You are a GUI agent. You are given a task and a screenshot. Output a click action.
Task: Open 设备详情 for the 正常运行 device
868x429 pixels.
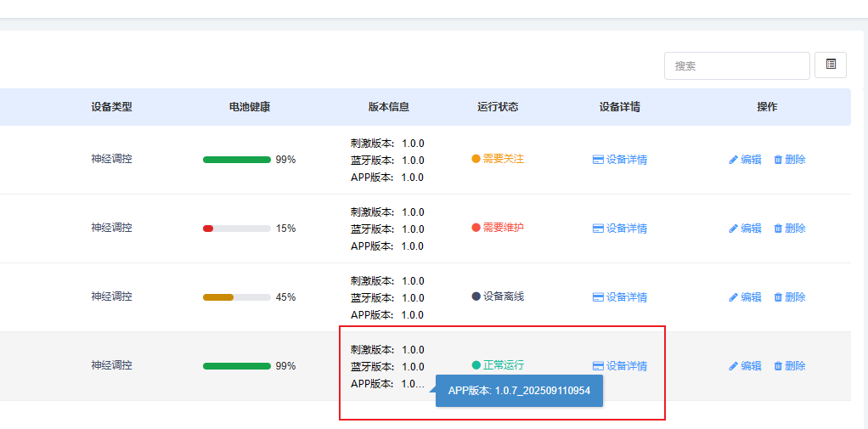click(619, 366)
